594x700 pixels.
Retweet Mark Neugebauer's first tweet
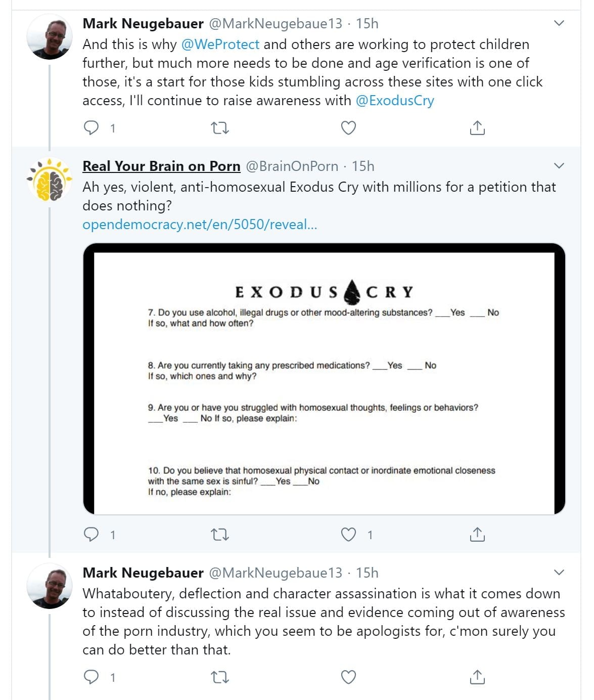click(219, 128)
